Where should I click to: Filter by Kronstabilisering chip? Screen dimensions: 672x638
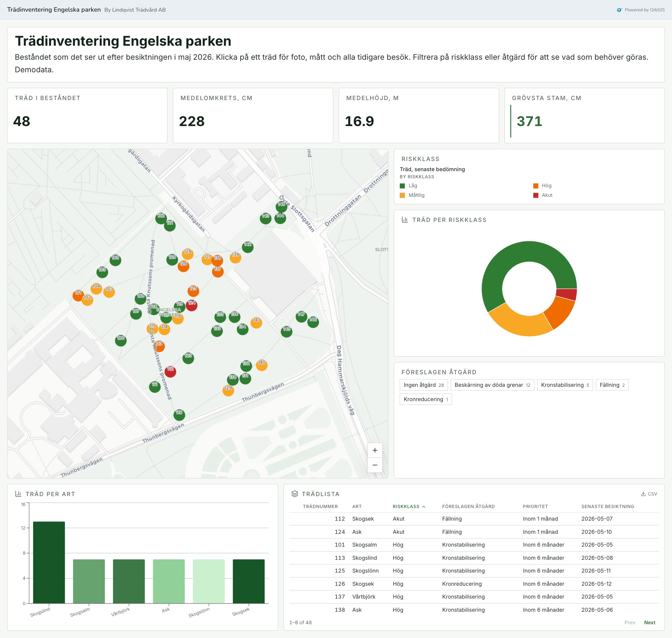click(565, 385)
